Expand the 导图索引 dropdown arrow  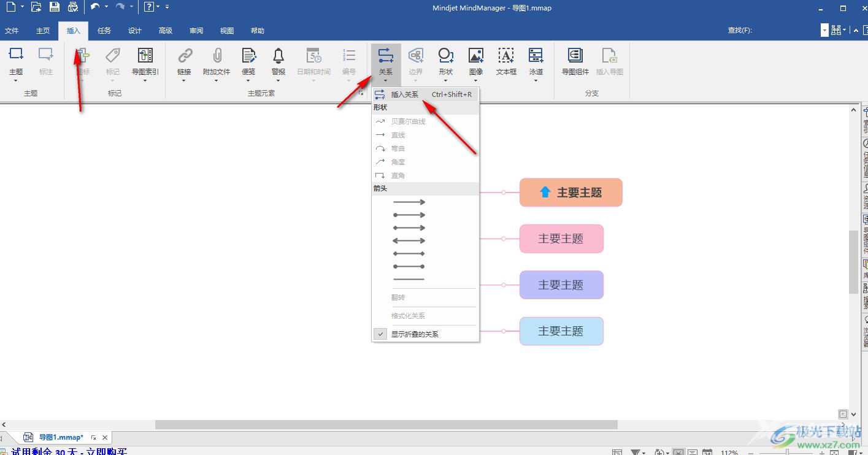coord(145,80)
